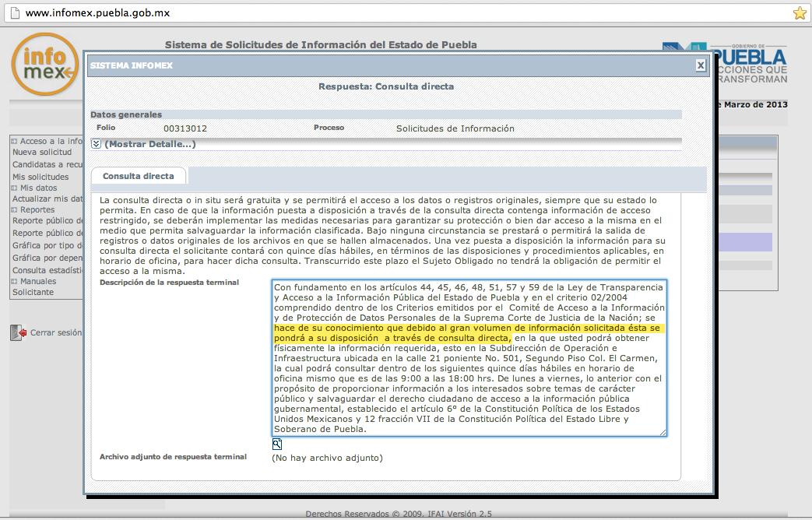This screenshot has height=520, width=812.
Task: Expand the Mis datos section
Action: pos(14,188)
